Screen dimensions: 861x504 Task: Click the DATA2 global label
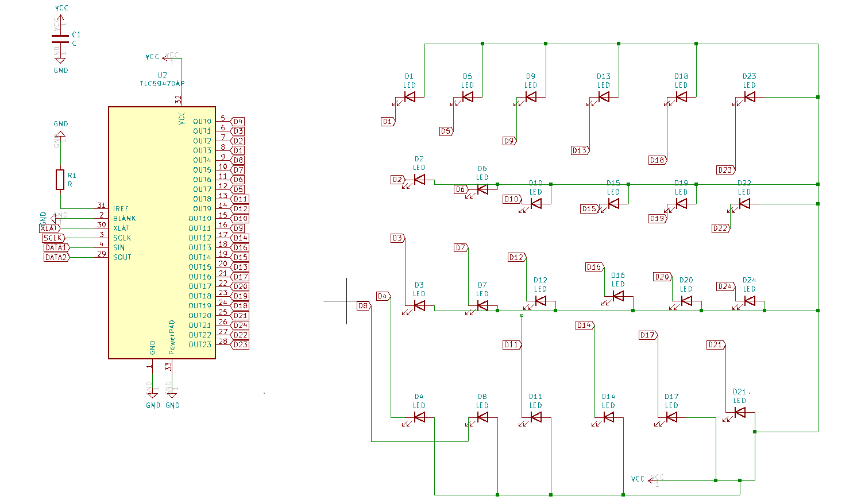click(x=57, y=257)
